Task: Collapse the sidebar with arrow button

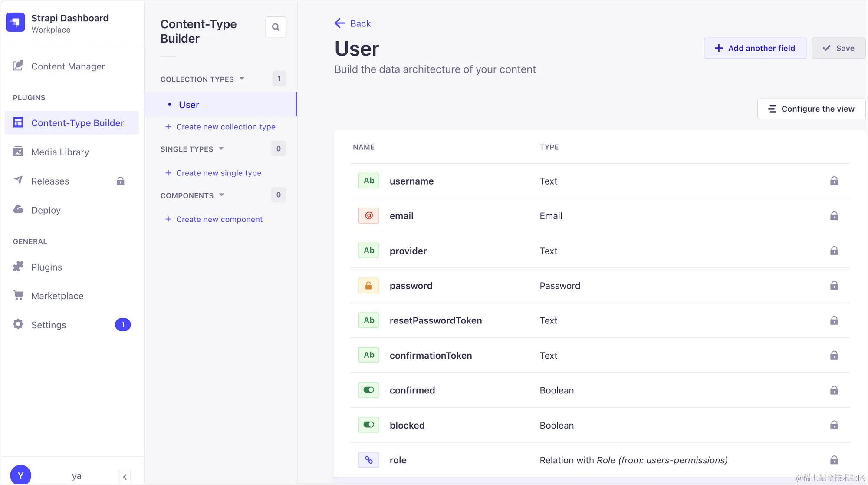Action: pos(125,476)
